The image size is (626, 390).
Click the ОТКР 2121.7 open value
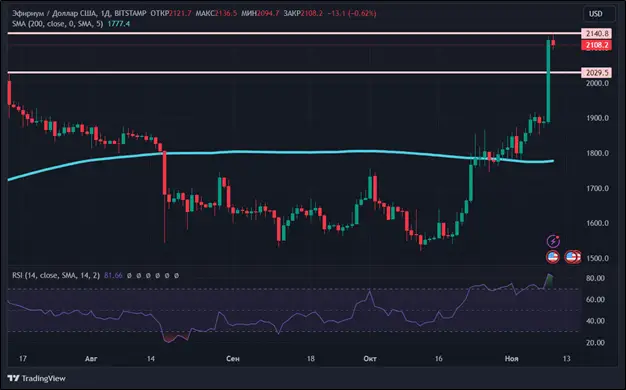(x=170, y=14)
